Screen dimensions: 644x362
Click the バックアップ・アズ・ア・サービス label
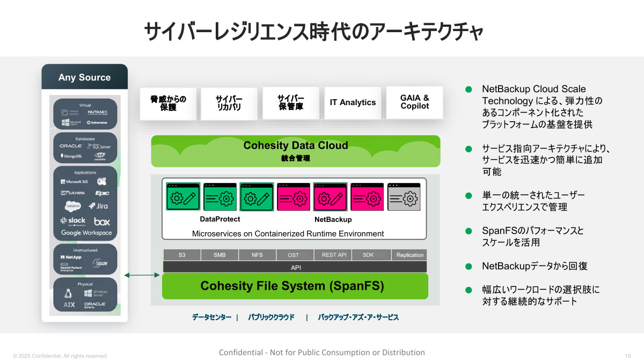coord(358,317)
